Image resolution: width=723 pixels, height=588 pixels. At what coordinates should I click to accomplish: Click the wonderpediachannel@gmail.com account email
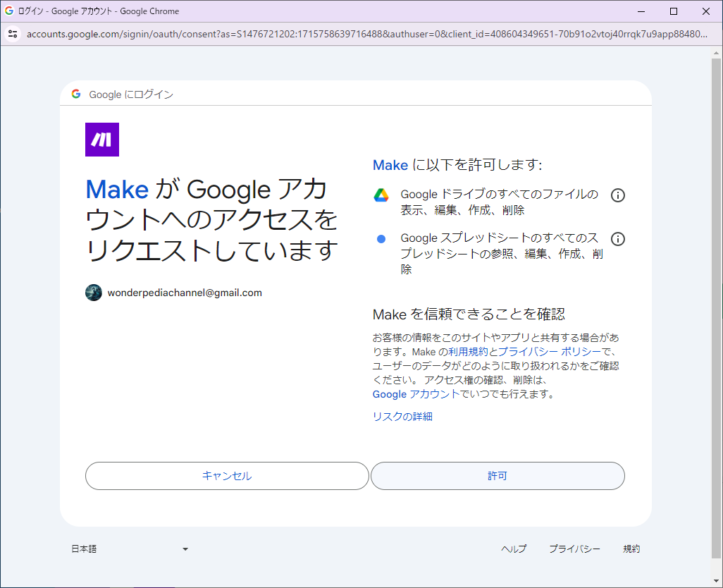pos(185,293)
